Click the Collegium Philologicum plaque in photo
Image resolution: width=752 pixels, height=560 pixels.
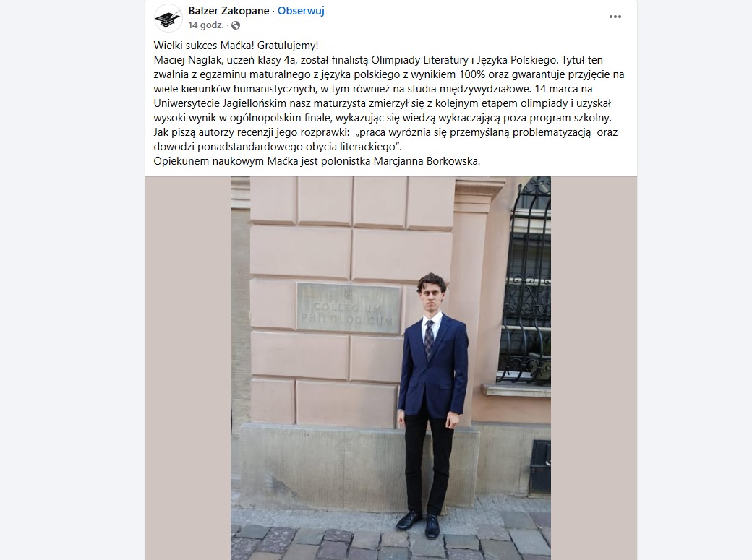349,309
